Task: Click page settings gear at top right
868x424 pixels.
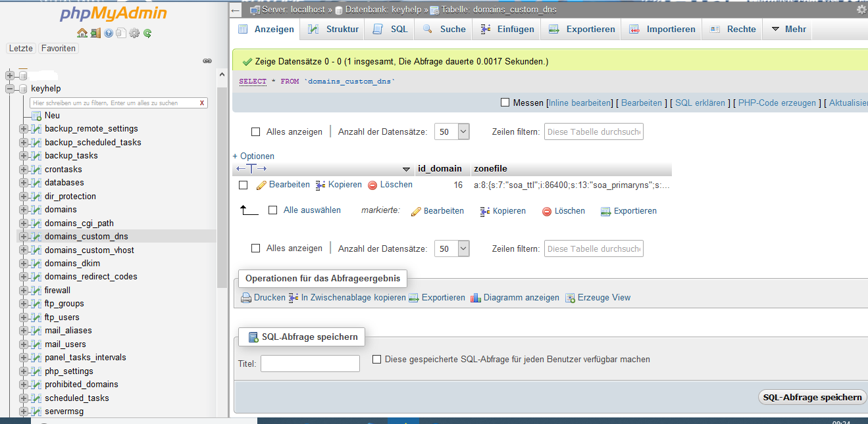Action: tap(861, 10)
